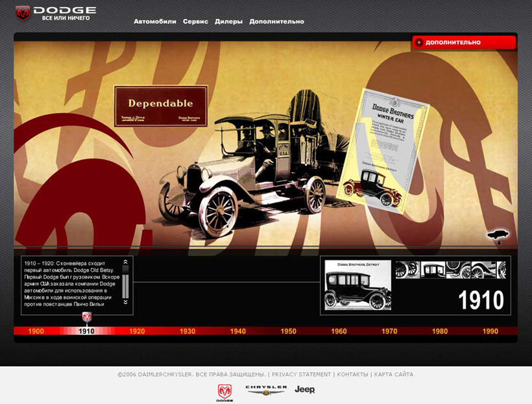Open the Сервис menu
Screen dimensions: 532x404
click(195, 21)
